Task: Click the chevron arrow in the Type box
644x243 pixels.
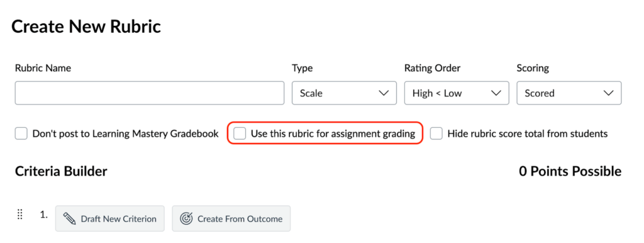Action: coord(383,93)
